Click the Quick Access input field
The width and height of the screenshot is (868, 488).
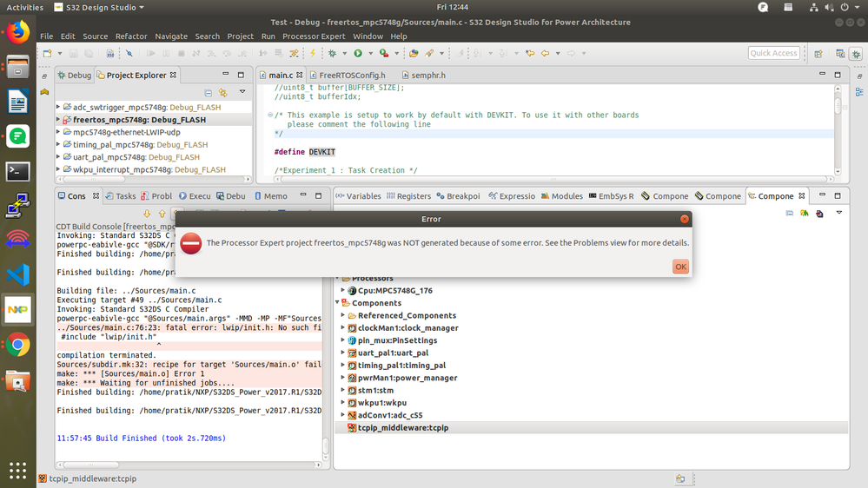tap(774, 53)
